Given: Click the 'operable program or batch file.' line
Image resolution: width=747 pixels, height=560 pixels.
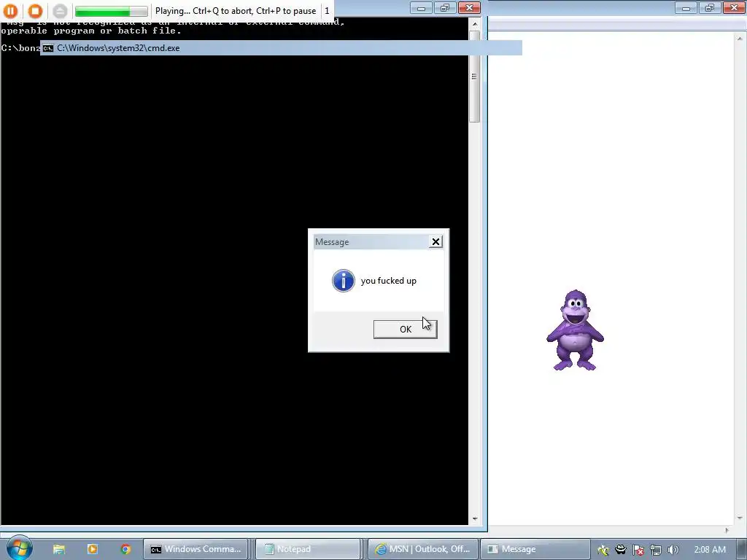Looking at the screenshot, I should coord(91,31).
